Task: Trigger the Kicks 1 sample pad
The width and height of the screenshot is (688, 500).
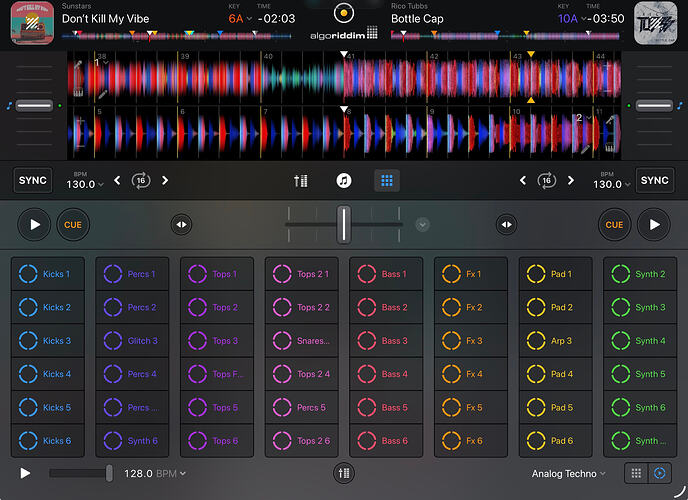Action: pos(48,274)
